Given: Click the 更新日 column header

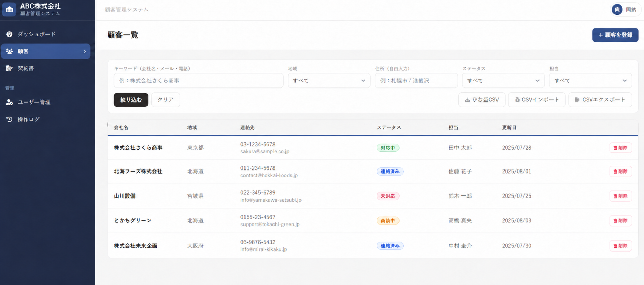Looking at the screenshot, I should click(x=509, y=127).
